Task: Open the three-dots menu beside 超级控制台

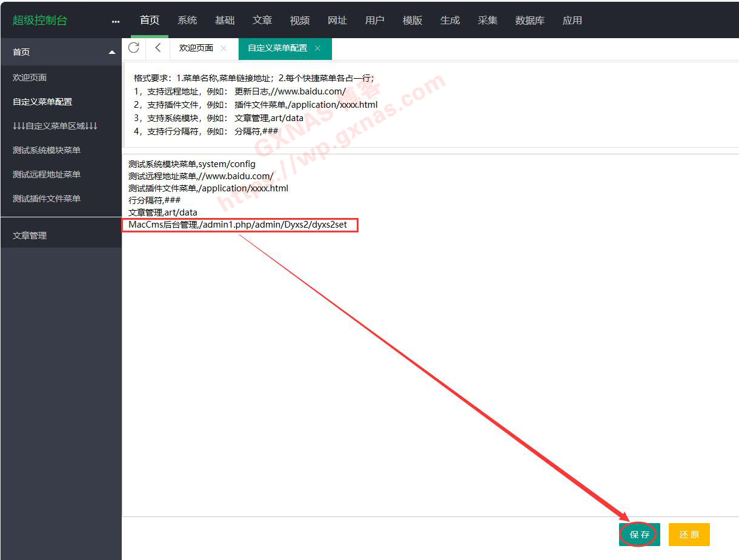Action: (x=116, y=21)
